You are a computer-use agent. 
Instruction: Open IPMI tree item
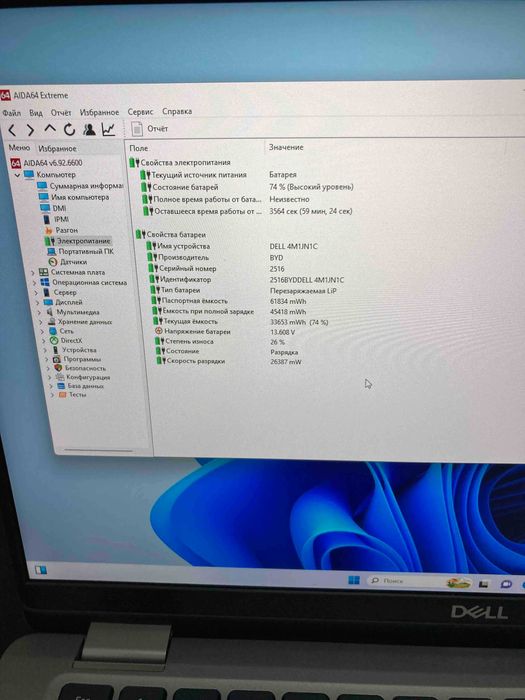click(56, 219)
